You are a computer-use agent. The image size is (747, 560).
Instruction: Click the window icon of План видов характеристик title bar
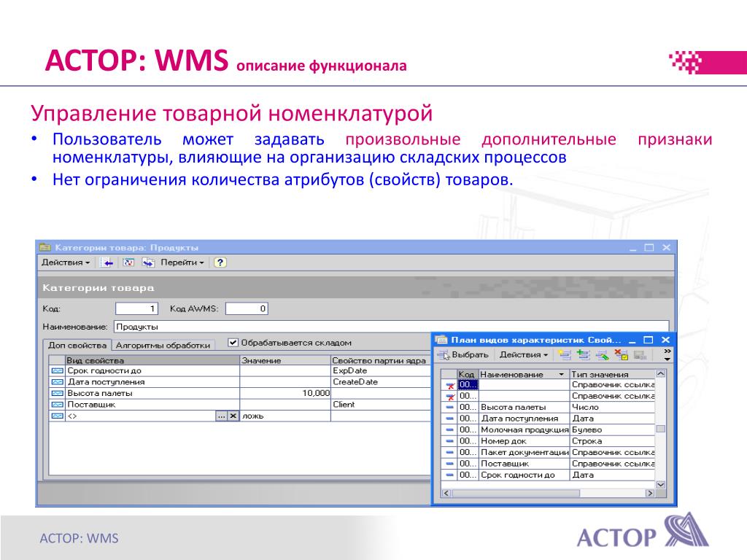[x=441, y=340]
